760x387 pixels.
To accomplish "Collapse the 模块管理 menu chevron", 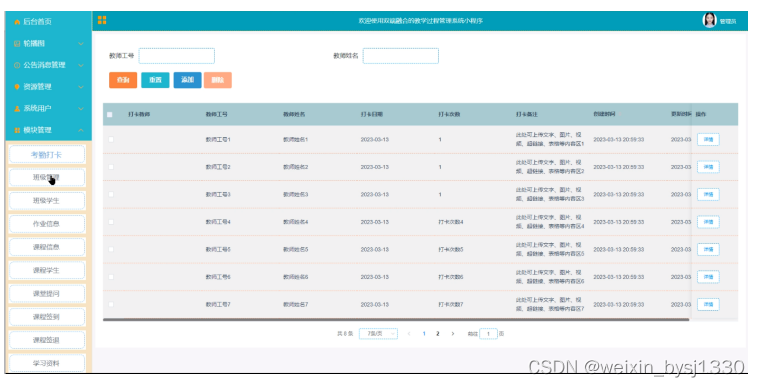I will click(x=81, y=130).
